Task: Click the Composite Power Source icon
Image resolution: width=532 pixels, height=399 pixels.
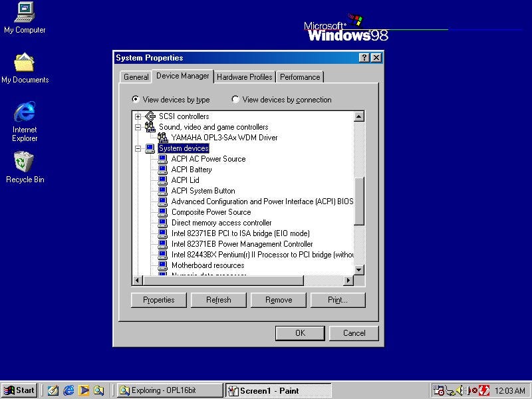Action: 162,212
